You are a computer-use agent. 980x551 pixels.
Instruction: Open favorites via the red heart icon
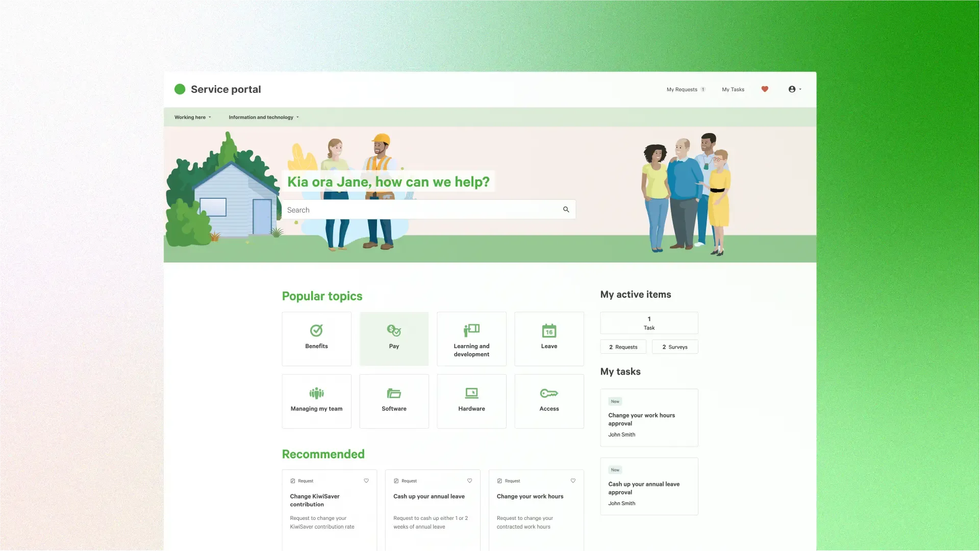tap(765, 89)
